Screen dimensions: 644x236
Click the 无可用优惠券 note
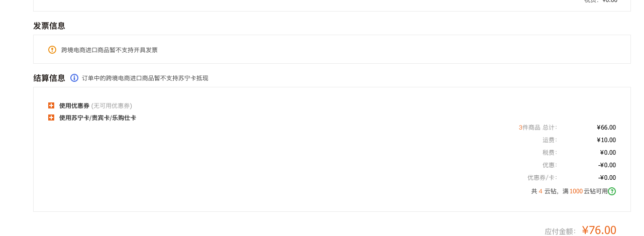click(x=112, y=106)
